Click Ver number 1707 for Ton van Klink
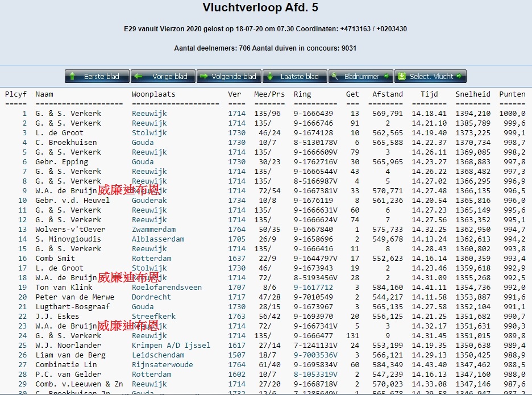This screenshot has width=532, height=395. tap(237, 288)
